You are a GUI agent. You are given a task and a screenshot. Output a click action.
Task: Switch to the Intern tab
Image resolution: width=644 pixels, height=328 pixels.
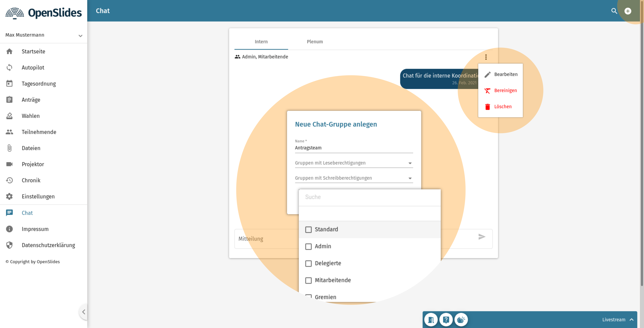click(261, 42)
